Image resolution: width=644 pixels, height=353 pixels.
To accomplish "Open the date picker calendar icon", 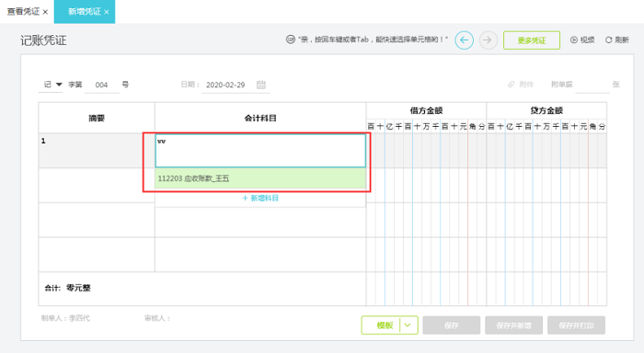I will [260, 85].
